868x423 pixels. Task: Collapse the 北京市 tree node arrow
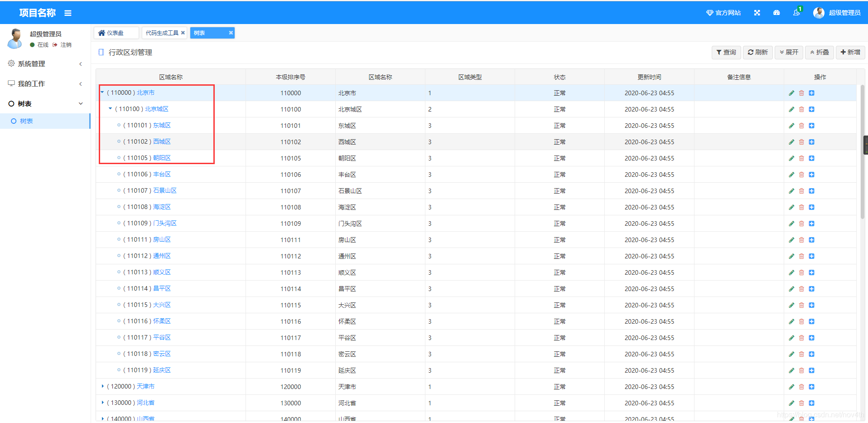click(x=102, y=92)
